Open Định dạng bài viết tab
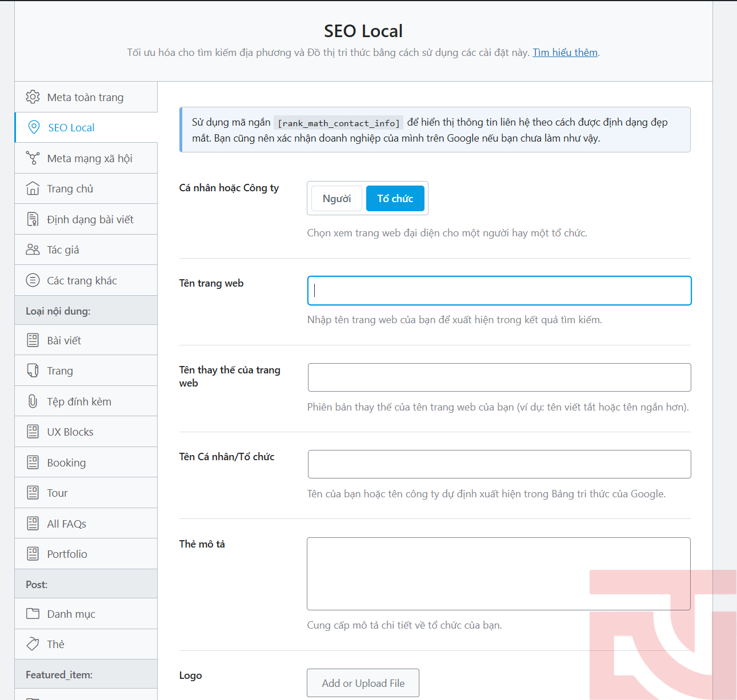This screenshot has width=737, height=700. click(86, 219)
